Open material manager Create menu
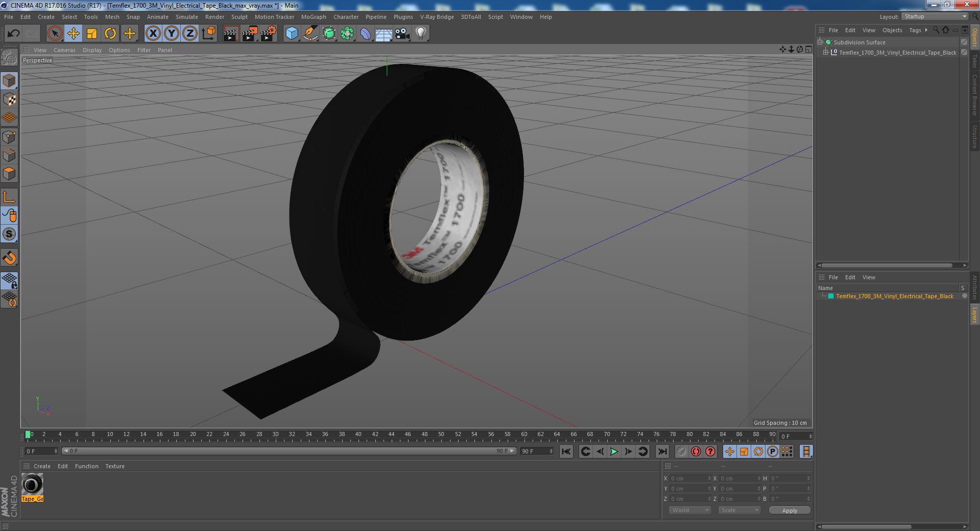 (x=42, y=466)
